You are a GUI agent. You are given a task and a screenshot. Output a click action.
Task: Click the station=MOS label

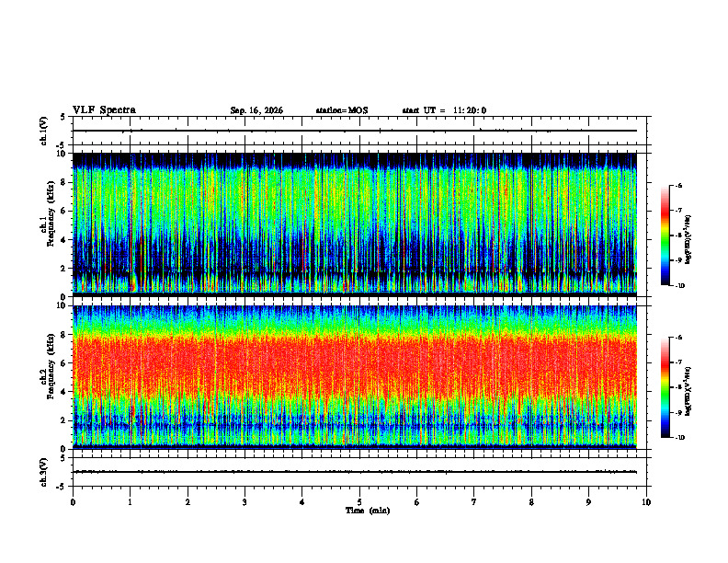(342, 110)
